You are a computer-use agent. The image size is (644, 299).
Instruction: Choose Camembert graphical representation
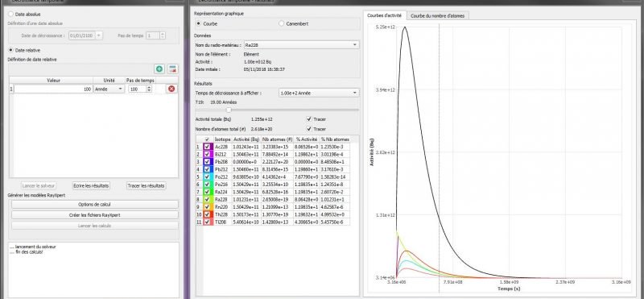281,24
